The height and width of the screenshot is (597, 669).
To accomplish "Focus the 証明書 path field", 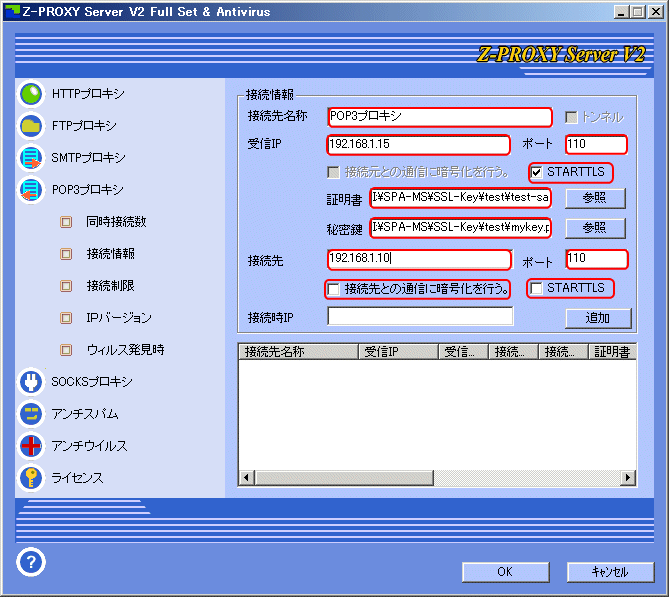I will click(x=460, y=198).
